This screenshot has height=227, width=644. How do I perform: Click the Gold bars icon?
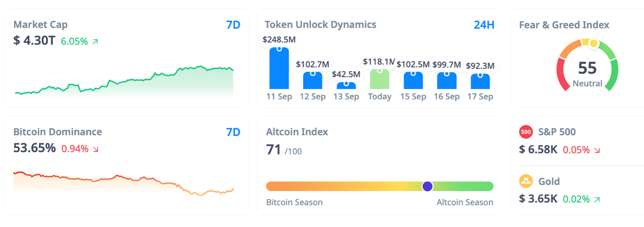[526, 181]
